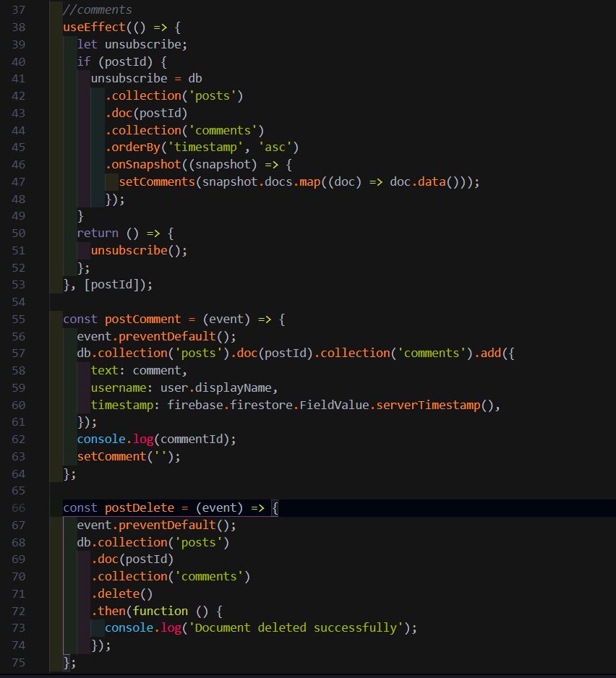This screenshot has height=678, width=616.
Task: Click line number 66 in gutter
Action: (18, 507)
